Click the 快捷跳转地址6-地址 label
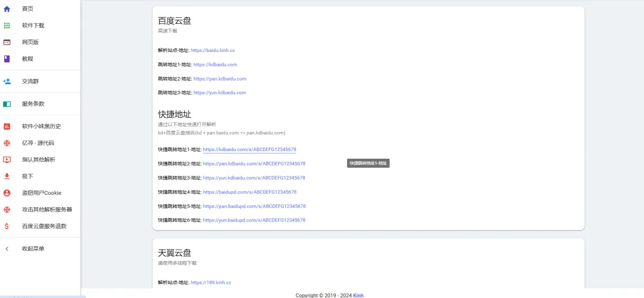Screen dimensions: 644x298 click(179, 220)
